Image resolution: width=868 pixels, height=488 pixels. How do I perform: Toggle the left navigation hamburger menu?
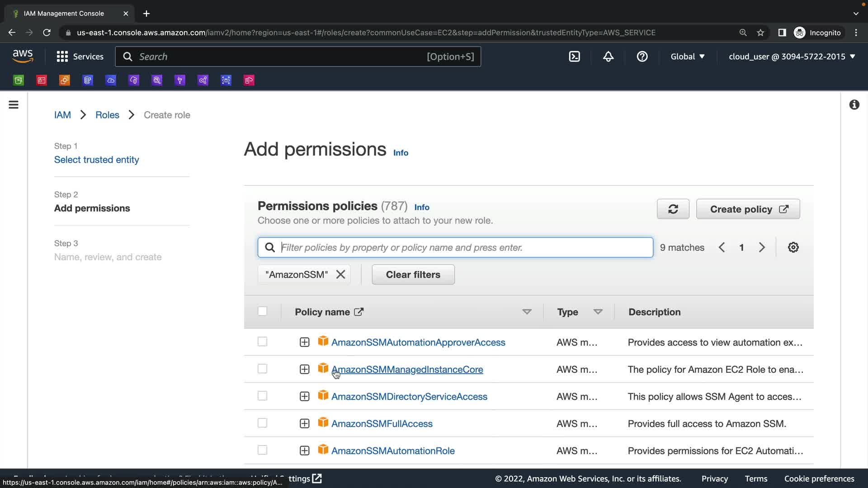tap(14, 105)
